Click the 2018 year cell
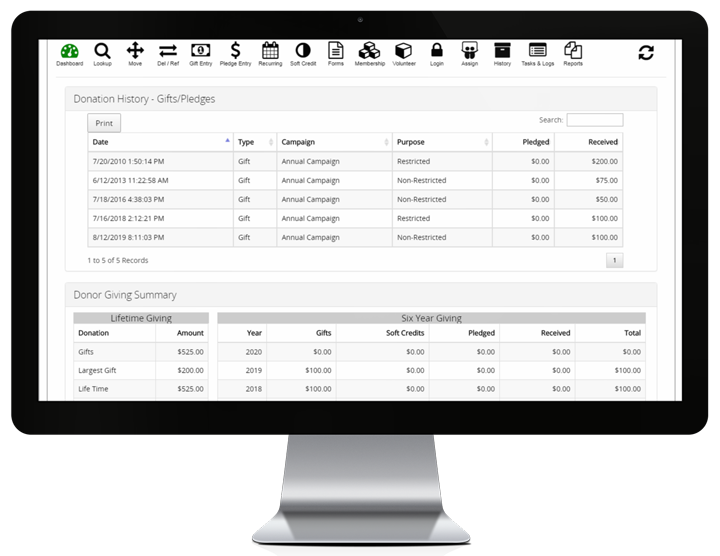 [242, 388]
